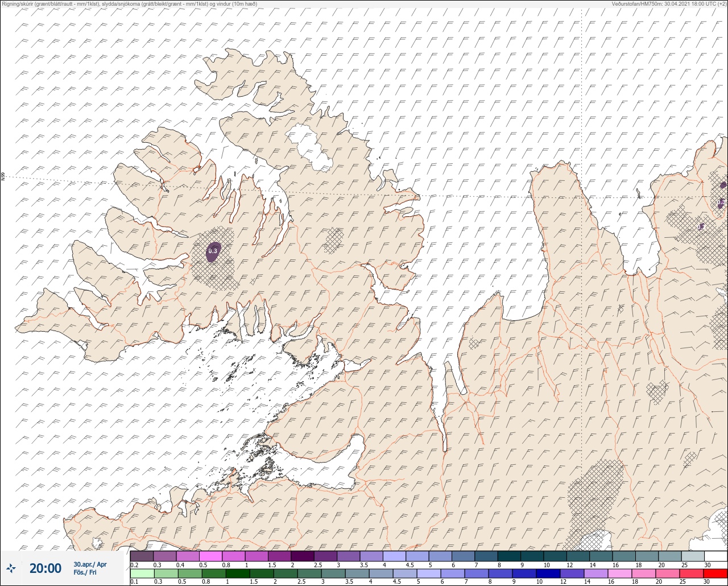This screenshot has height=586, width=728.
Task: Select top legend light gray swatch between 25 and 30
Action: (693, 556)
